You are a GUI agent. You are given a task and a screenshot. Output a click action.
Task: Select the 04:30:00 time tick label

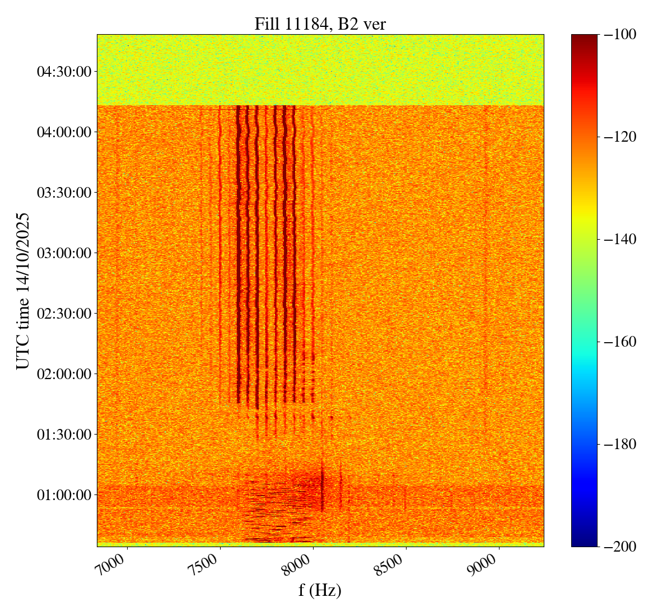click(63, 72)
